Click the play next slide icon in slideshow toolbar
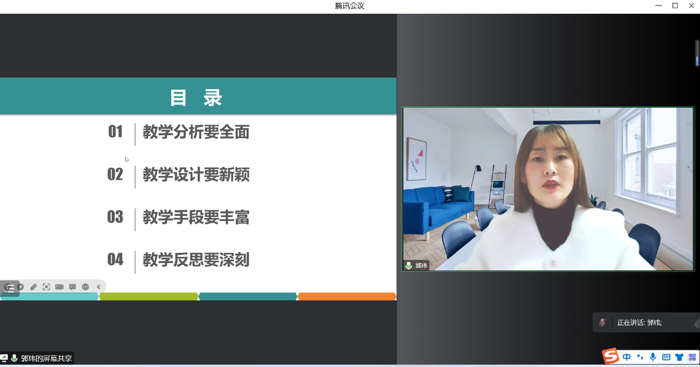700x367 pixels. click(x=20, y=287)
